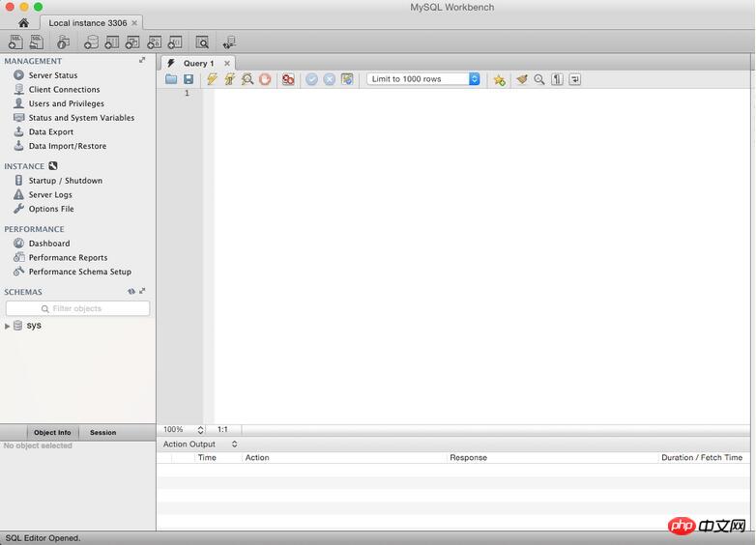756x545 pixels.
Task: Click the Instance section badge icon
Action: 53,166
